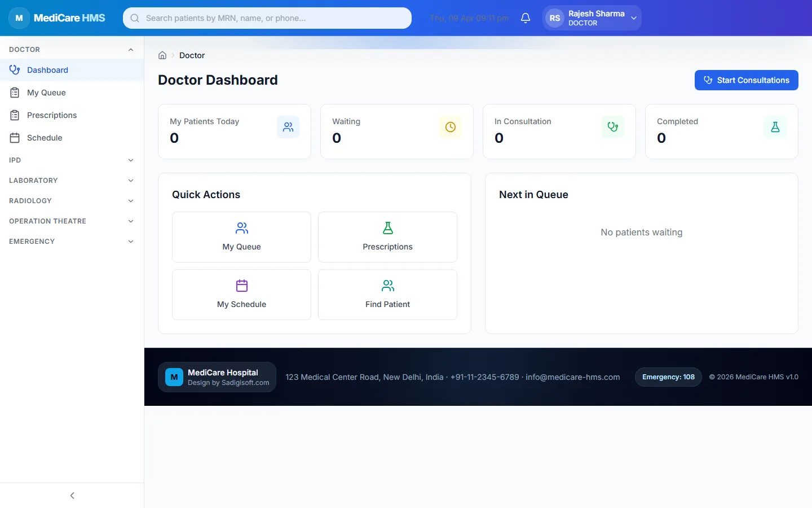
Task: Click the home breadcrumb icon
Action: (x=162, y=55)
